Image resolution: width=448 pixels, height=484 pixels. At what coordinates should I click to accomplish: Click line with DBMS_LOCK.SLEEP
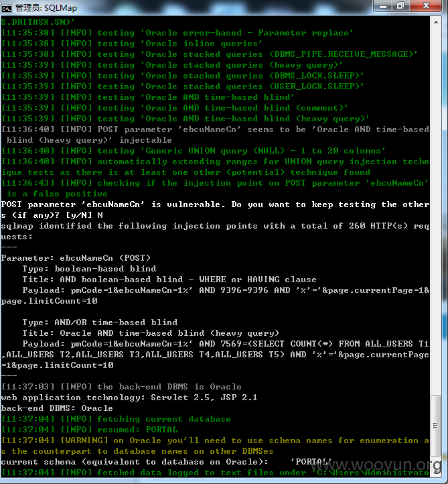183,76
